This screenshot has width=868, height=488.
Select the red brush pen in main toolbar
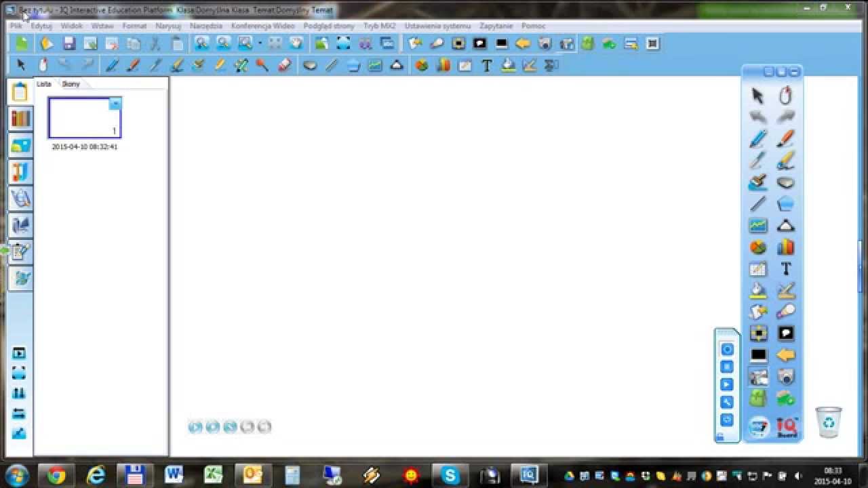pyautogui.click(x=134, y=65)
